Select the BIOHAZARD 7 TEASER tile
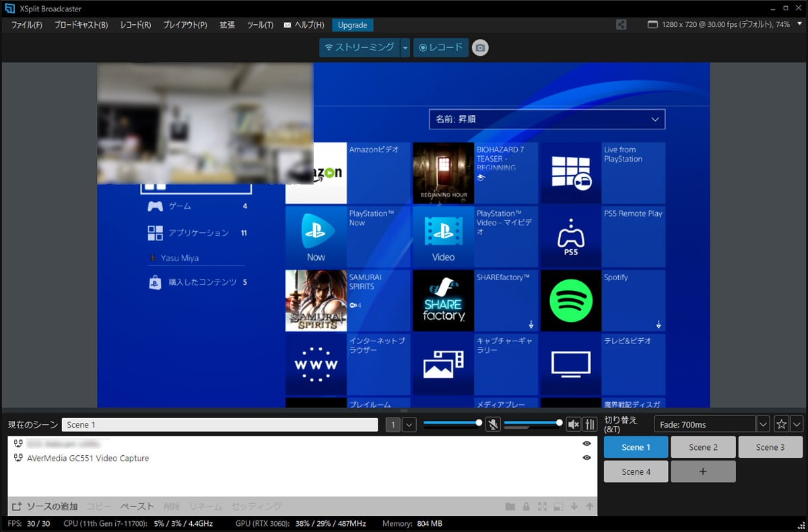The width and height of the screenshot is (808, 532). [x=475, y=173]
